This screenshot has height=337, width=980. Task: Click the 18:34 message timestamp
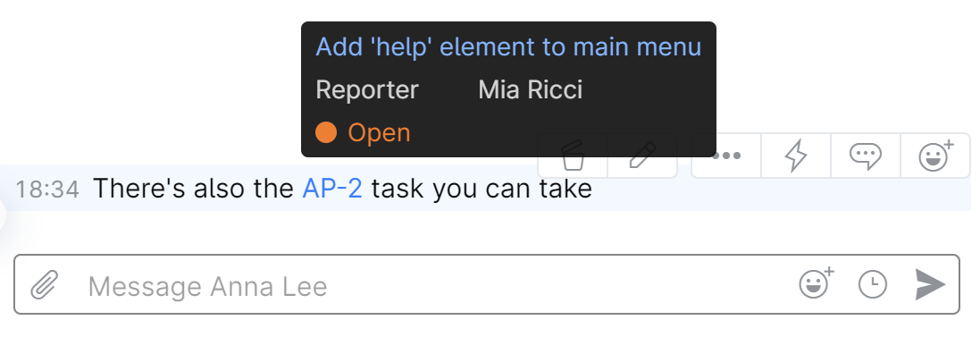(x=47, y=190)
